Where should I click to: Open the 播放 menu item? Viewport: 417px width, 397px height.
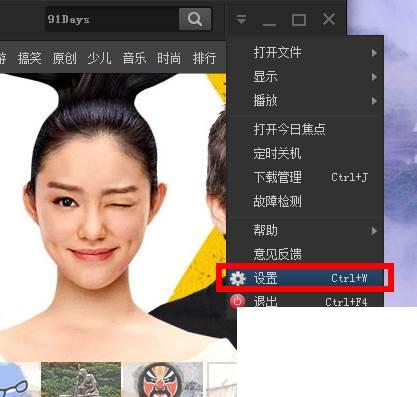point(305,101)
